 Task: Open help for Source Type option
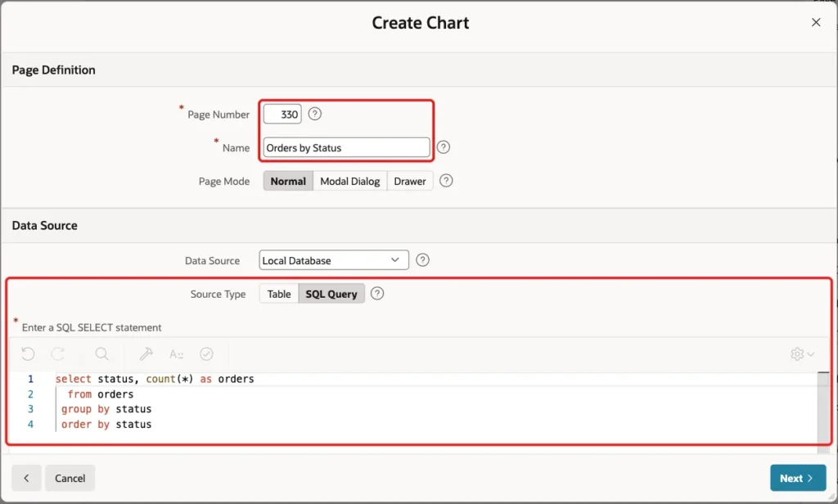pos(376,294)
